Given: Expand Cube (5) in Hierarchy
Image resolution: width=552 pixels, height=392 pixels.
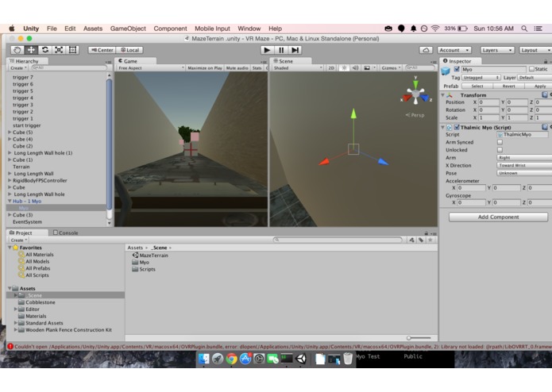Looking at the screenshot, I should click(10, 133).
